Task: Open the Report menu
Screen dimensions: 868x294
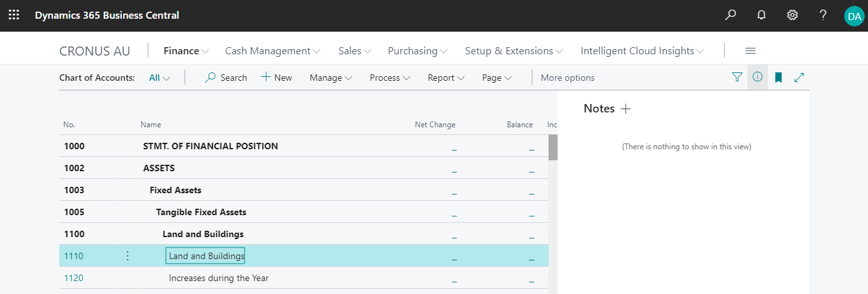Action: pos(446,78)
